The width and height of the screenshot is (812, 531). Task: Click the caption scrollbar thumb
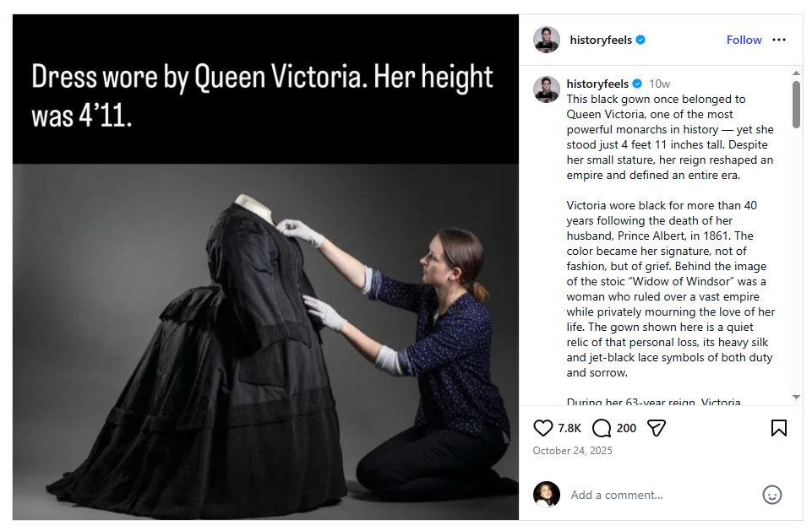coord(797,104)
